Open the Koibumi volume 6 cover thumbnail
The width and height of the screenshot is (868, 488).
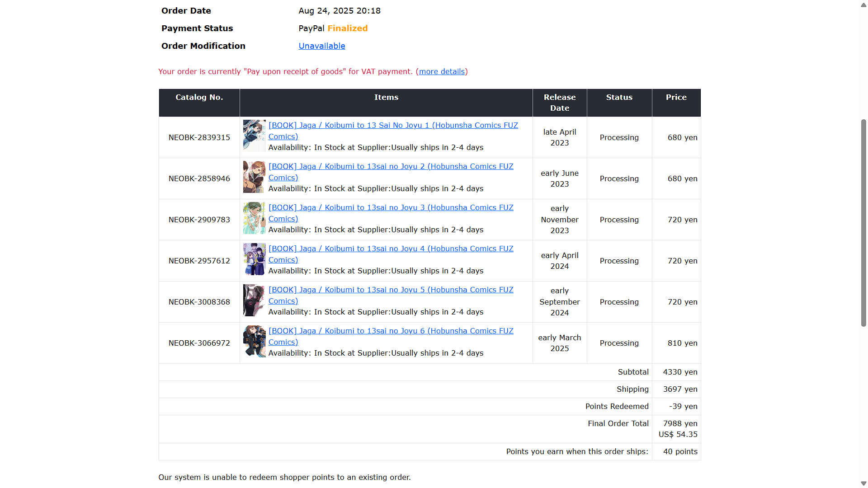click(254, 341)
